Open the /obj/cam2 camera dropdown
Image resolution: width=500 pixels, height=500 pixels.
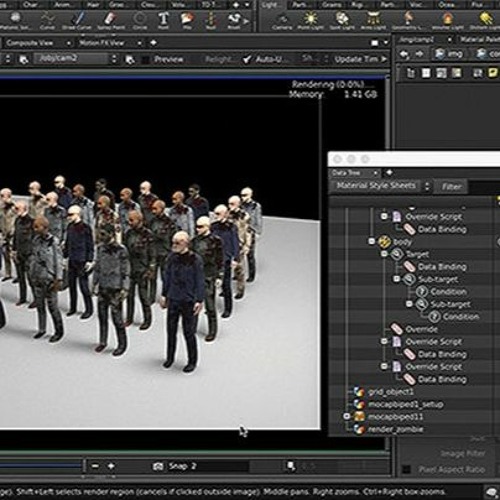[x=114, y=59]
